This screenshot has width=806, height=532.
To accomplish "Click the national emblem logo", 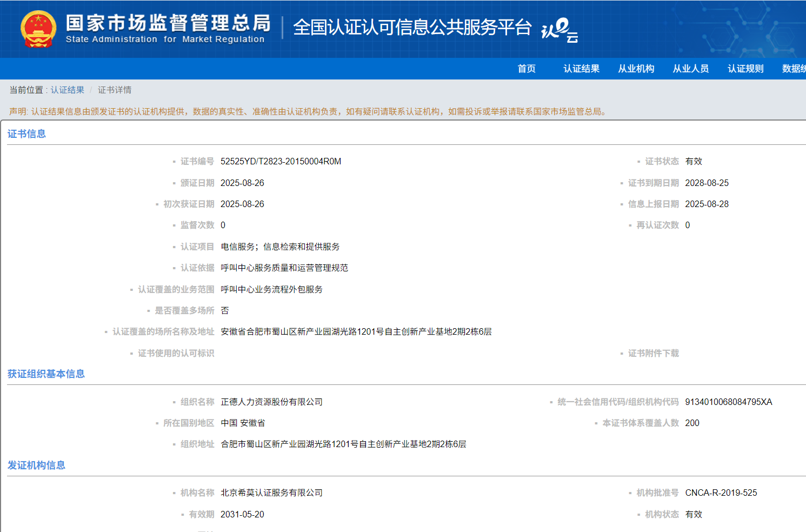I will point(38,29).
